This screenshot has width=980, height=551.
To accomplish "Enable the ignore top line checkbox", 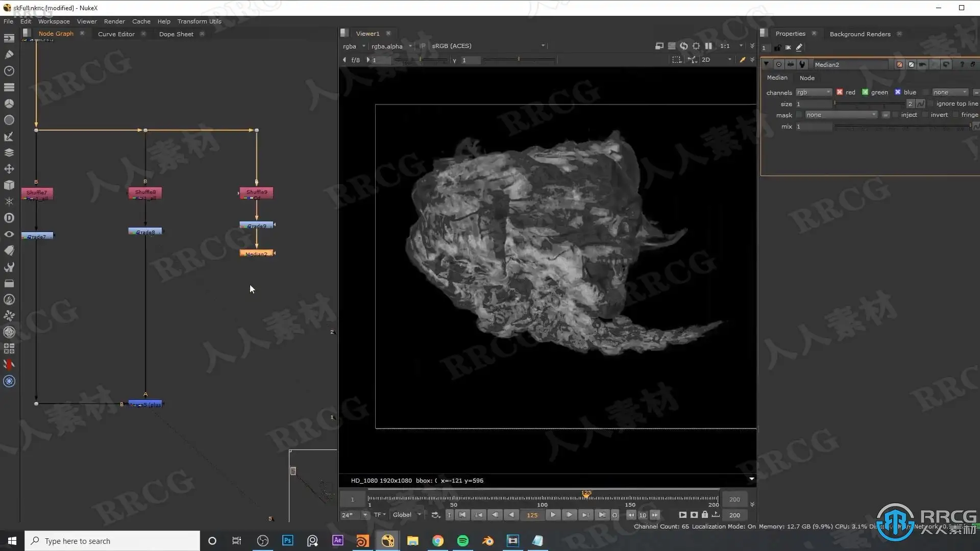I will (930, 104).
